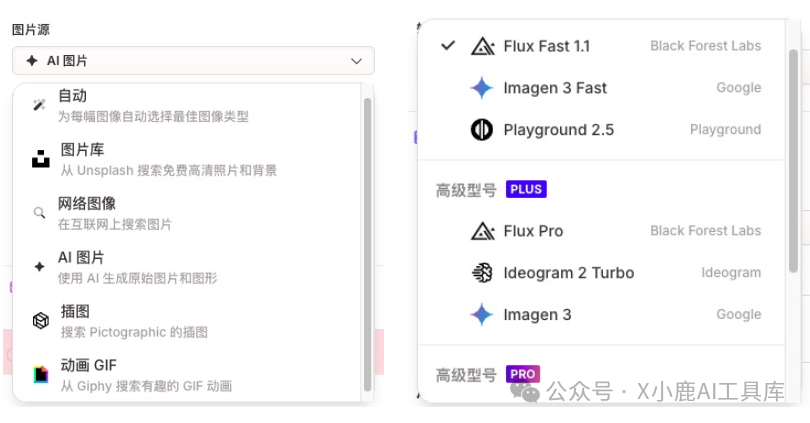Choose the 动画 GIF Giphy option
The height and width of the screenshot is (423, 810).
tap(187, 375)
